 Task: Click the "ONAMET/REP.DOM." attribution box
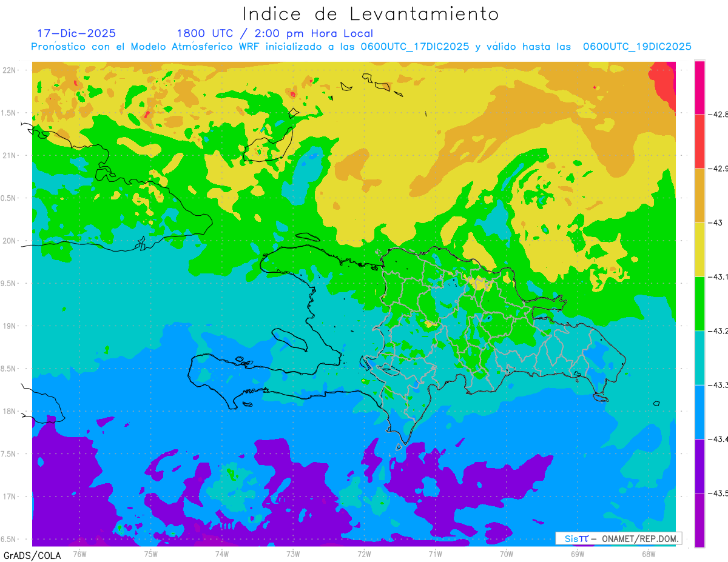click(x=618, y=538)
